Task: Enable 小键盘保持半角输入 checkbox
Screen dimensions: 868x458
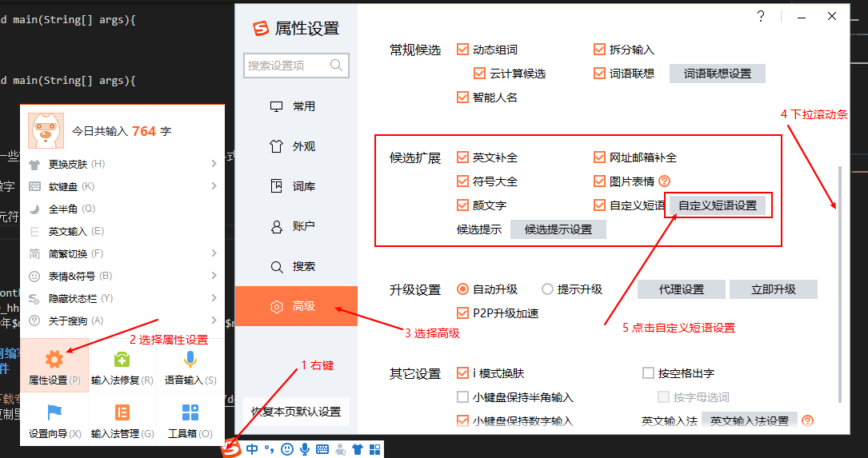Action: click(x=462, y=396)
